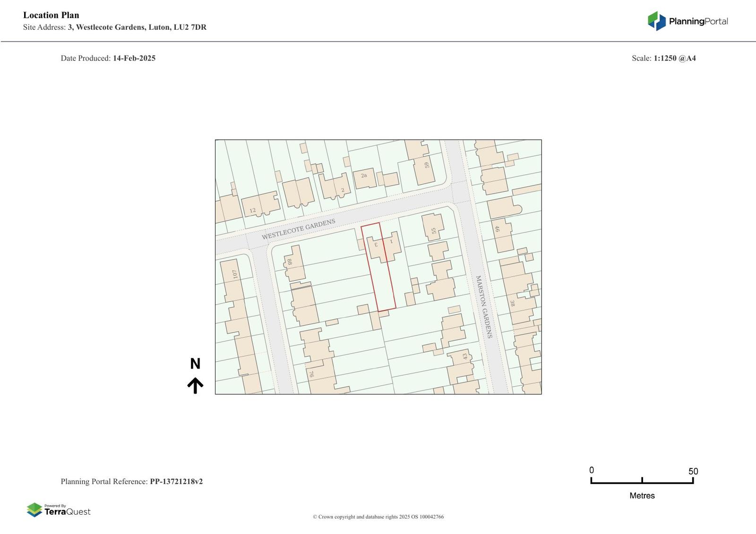
Task: Click the north arrow symbol
Action: (195, 385)
